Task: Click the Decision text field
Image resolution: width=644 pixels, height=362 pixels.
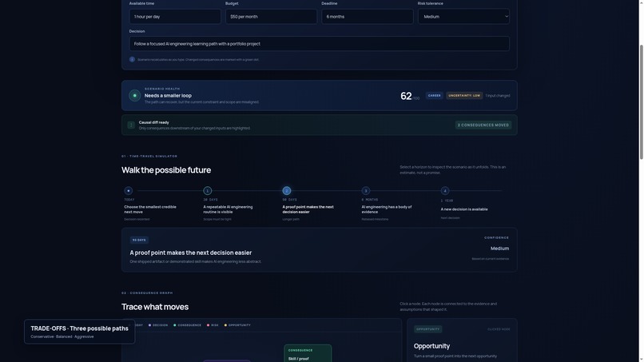Action: (319, 44)
